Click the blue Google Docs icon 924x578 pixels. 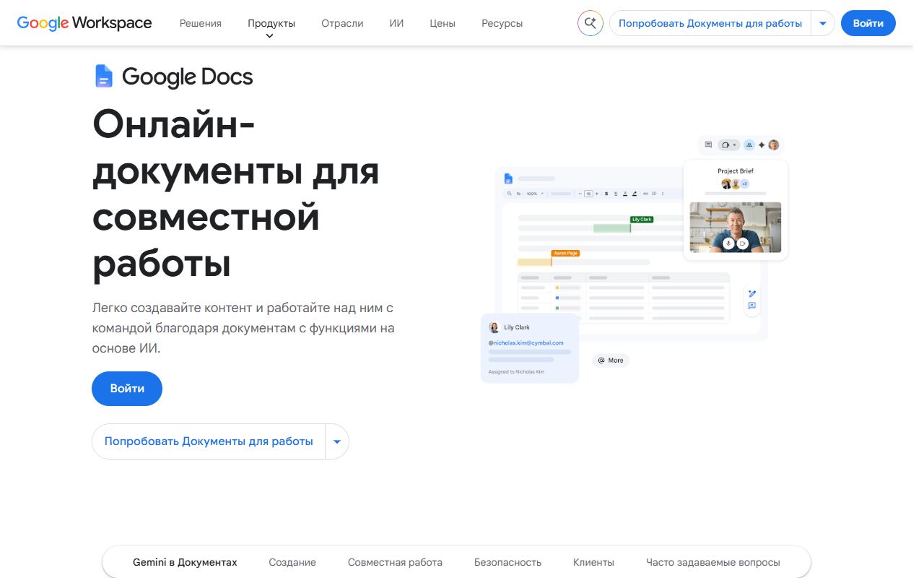tap(104, 76)
